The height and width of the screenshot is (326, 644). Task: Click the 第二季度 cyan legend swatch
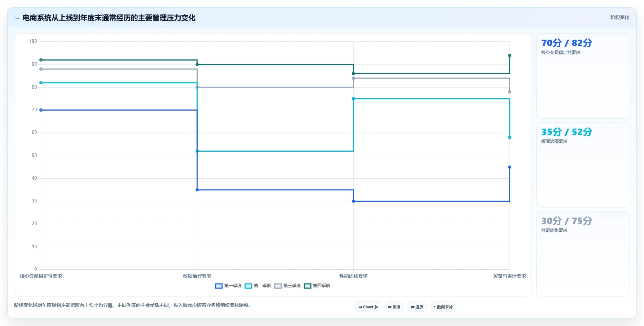pos(248,286)
